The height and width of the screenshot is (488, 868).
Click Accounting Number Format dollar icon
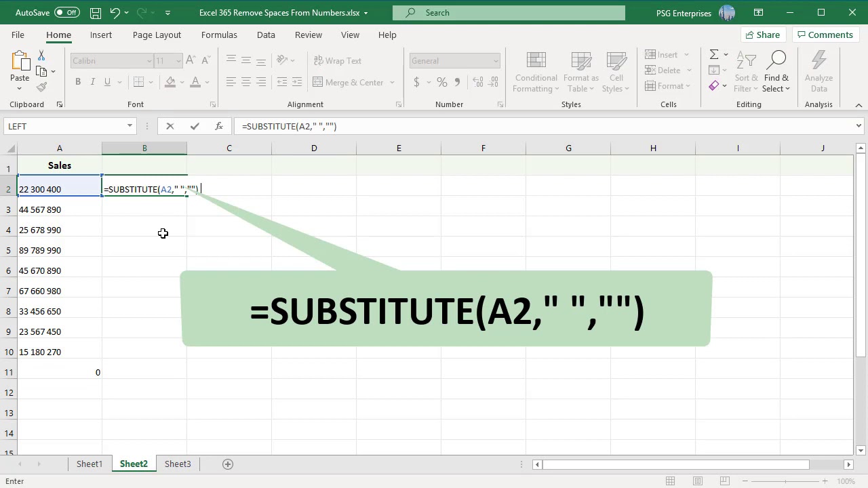[416, 82]
